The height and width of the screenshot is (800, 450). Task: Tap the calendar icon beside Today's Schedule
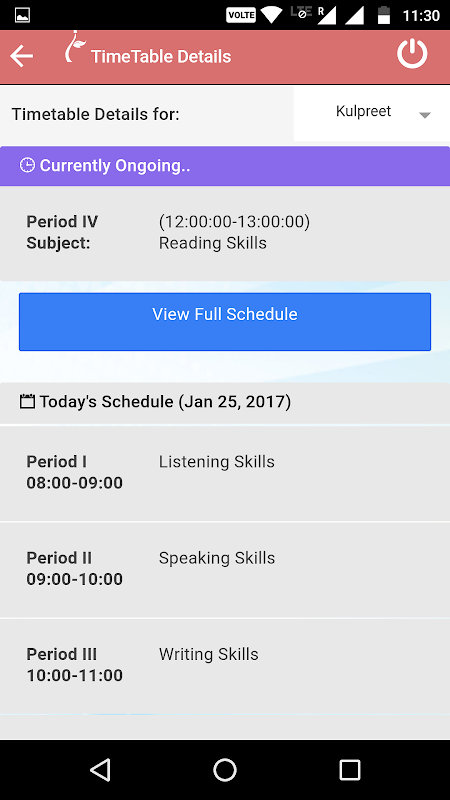pos(27,402)
